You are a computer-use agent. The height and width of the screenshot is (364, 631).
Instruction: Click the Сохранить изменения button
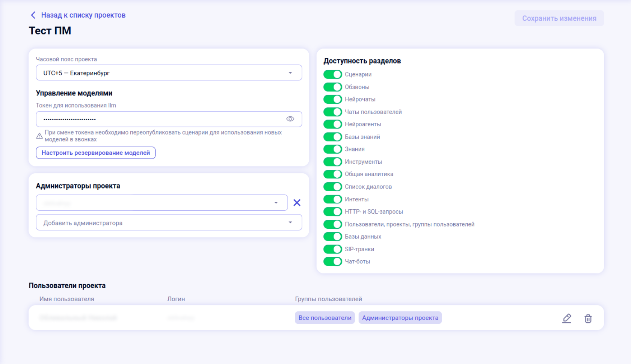click(559, 18)
